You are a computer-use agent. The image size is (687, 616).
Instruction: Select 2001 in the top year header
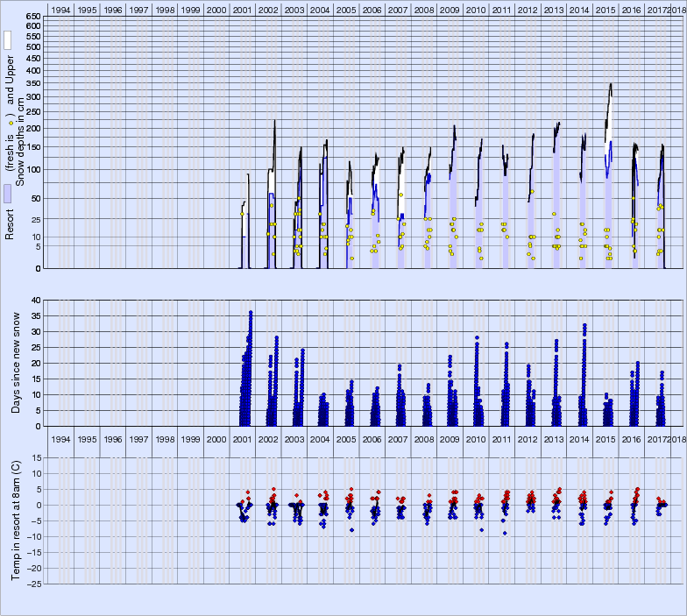pos(243,9)
